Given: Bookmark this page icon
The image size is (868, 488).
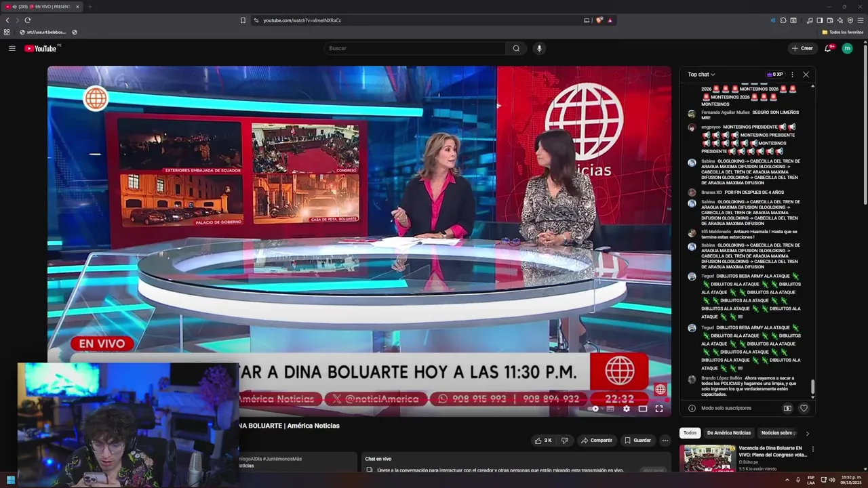Looking at the screenshot, I should coord(243,20).
